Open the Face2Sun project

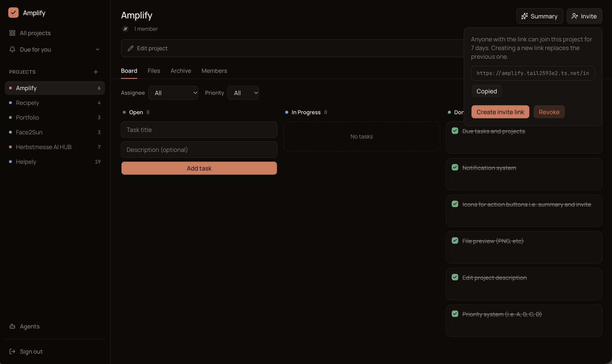pyautogui.click(x=55, y=132)
